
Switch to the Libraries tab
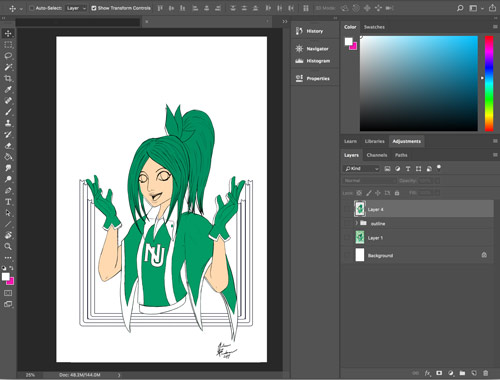pyautogui.click(x=375, y=141)
